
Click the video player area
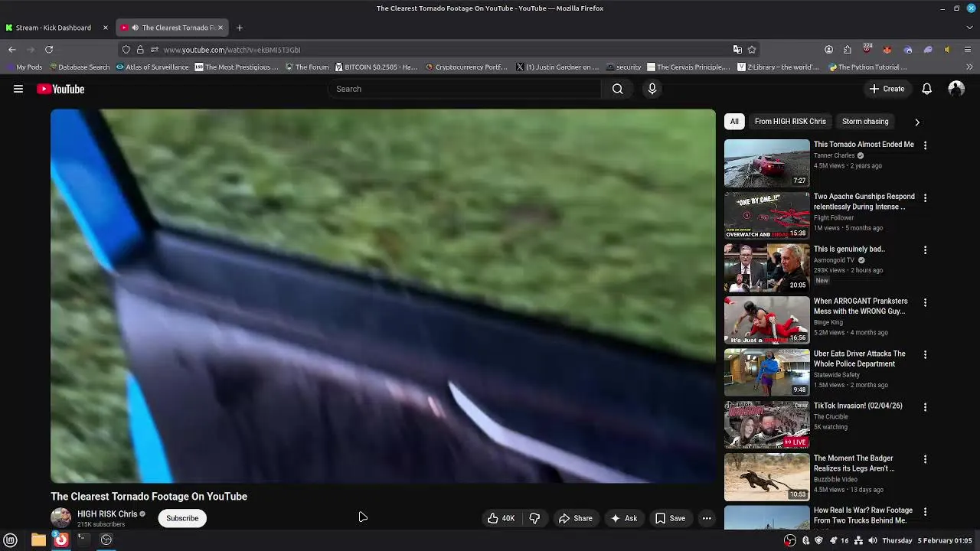[383, 296]
